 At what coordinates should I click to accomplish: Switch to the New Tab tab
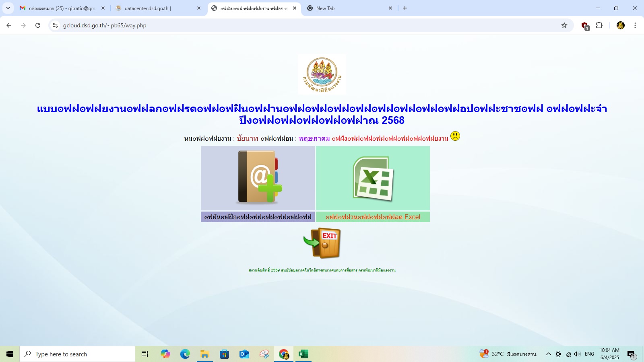click(349, 8)
